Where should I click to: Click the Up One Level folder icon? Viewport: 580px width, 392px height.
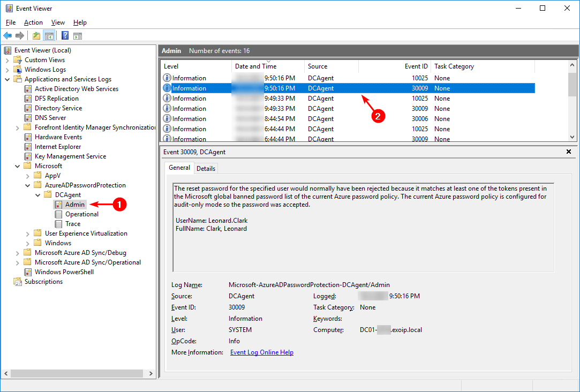pyautogui.click(x=36, y=36)
